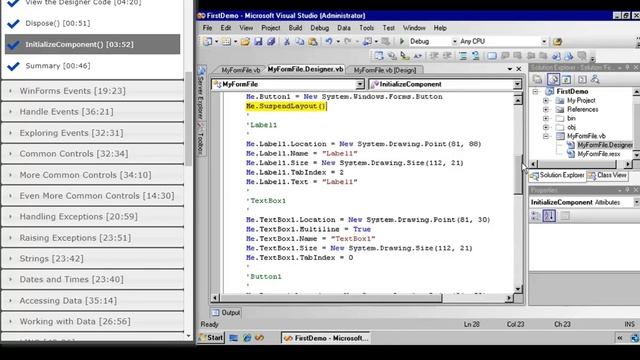Open the Start menu
The image size is (640, 360).
(211, 338)
